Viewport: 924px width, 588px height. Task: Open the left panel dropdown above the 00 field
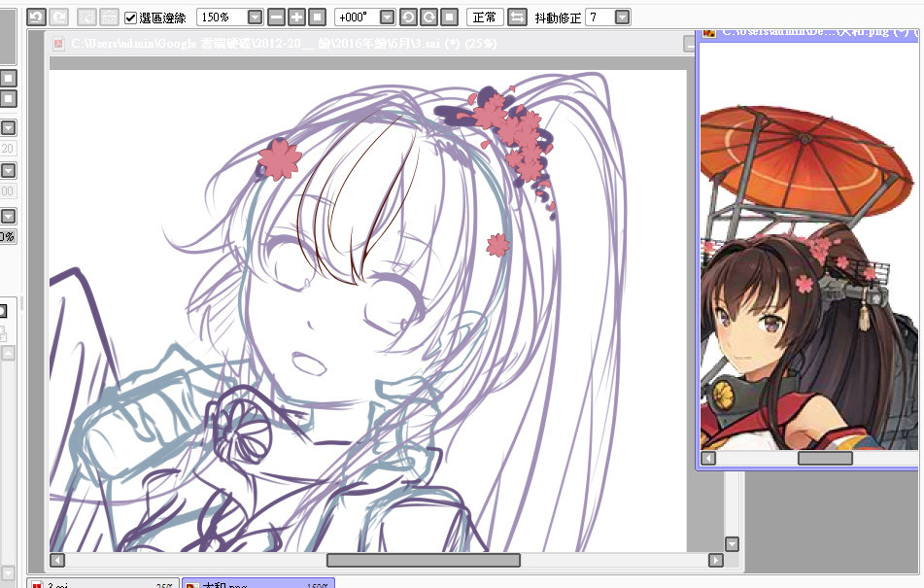(8, 171)
